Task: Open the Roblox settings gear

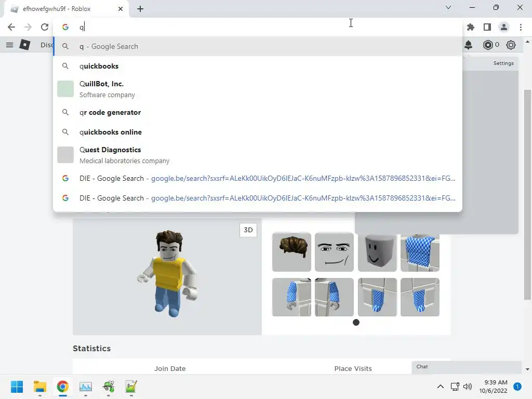Action: pyautogui.click(x=511, y=45)
